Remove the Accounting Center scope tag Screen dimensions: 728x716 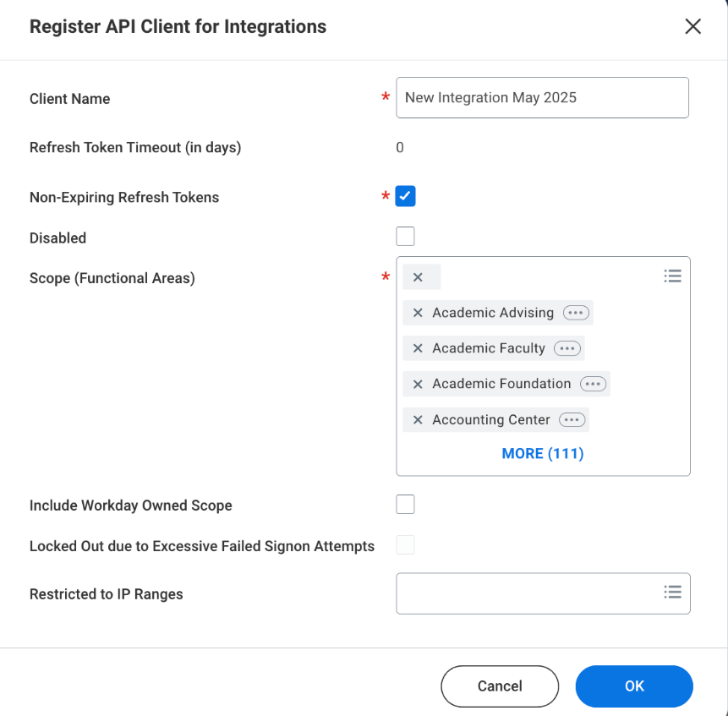pyautogui.click(x=418, y=420)
